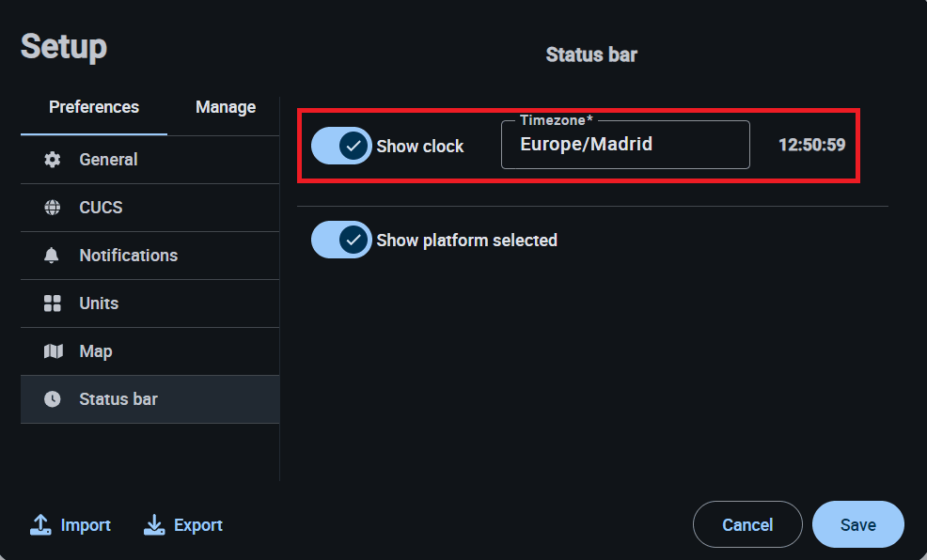The image size is (927, 560).
Task: Open the Timezone Europe/Madrid dropdown
Action: (625, 145)
